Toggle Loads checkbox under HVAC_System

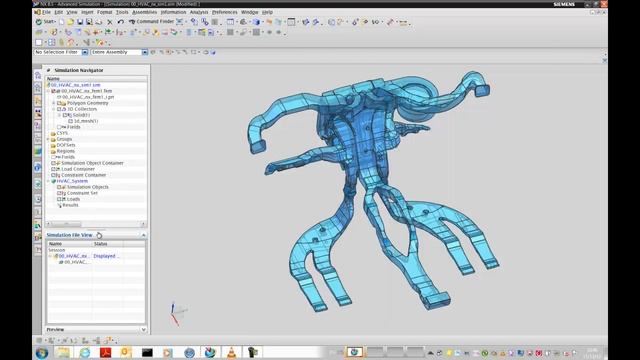[59, 199]
